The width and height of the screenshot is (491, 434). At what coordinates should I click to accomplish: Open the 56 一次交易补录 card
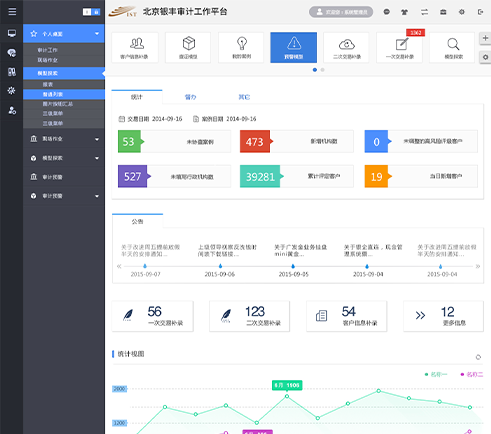tap(152, 316)
